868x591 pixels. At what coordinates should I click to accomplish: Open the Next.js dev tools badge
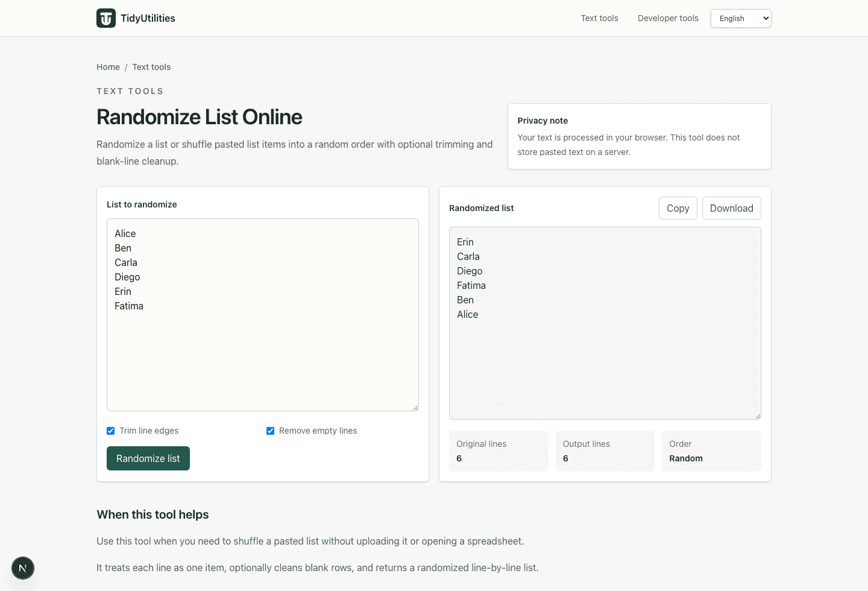pos(23,568)
